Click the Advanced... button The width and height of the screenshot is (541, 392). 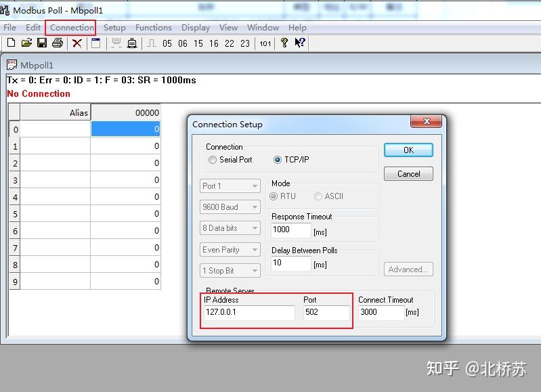[x=408, y=269]
